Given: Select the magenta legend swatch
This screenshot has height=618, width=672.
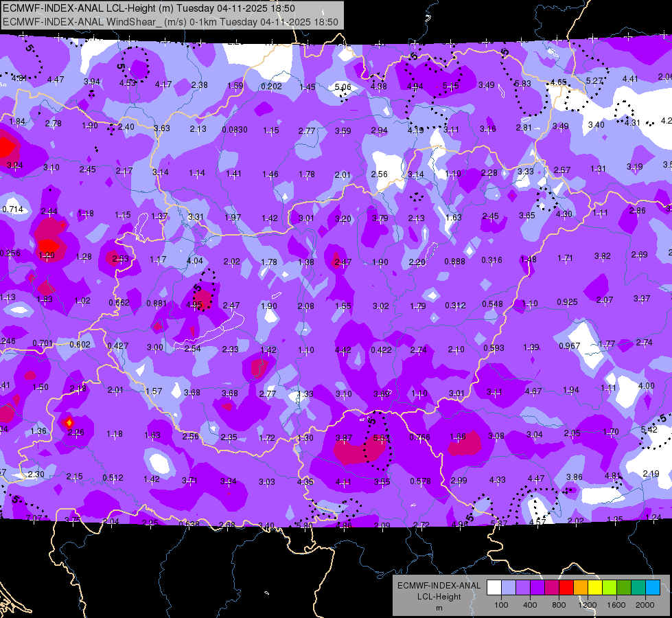Looking at the screenshot, I should [552, 587].
